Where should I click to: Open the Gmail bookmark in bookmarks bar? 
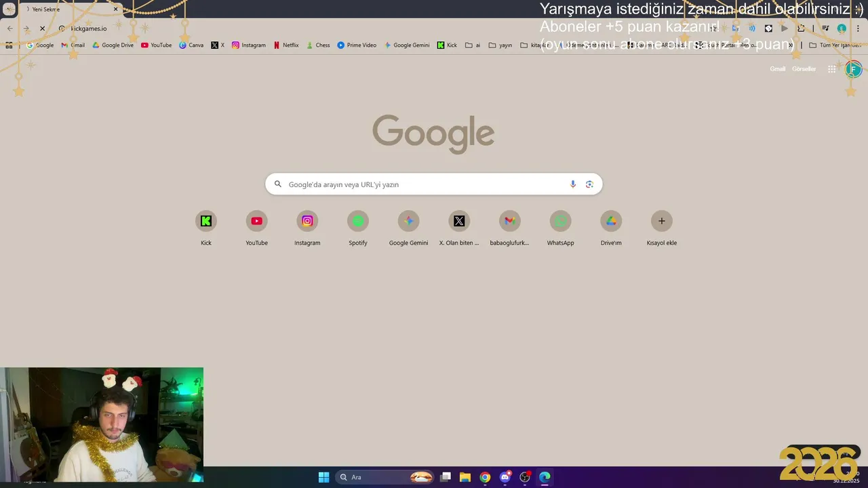(73, 45)
